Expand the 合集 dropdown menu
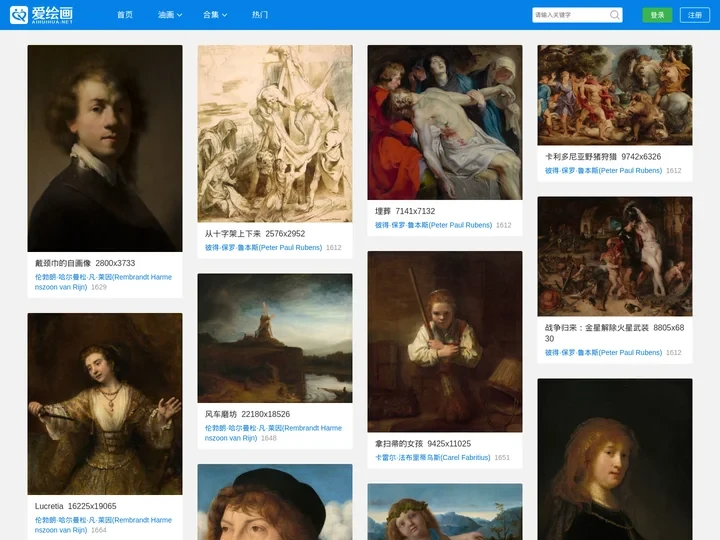Screen dimensions: 720x540 tap(215, 15)
